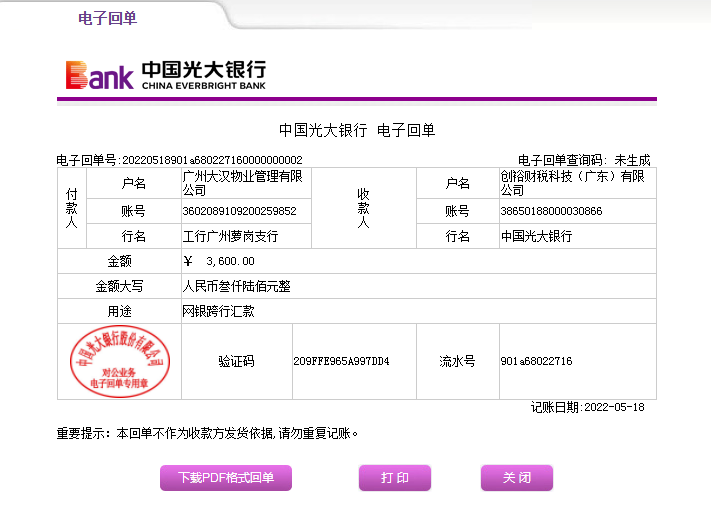Screen dimensions: 711x508
Task: Click the red 电子回单专用章 stamp
Action: tap(120, 361)
